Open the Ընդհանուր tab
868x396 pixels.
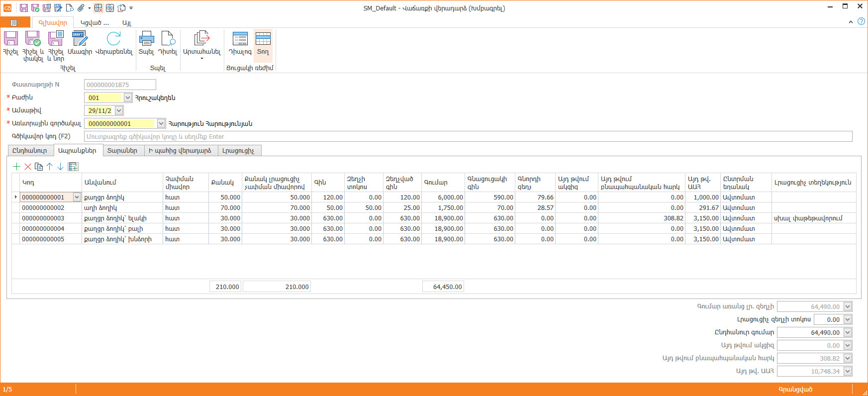pos(30,150)
